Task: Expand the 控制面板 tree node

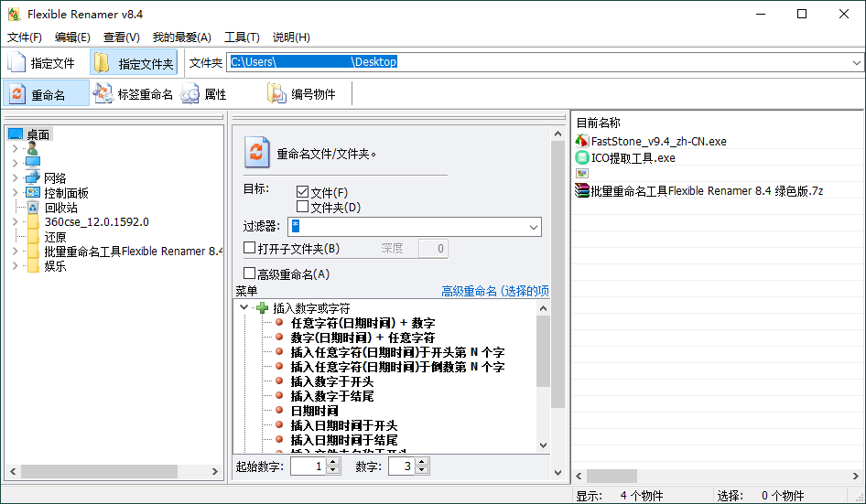Action: pyautogui.click(x=15, y=193)
